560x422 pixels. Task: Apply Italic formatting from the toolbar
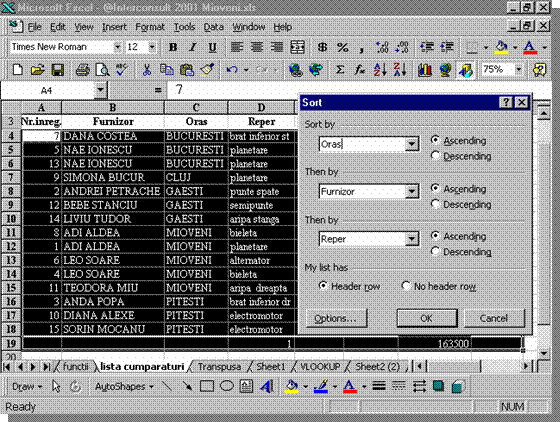point(193,47)
